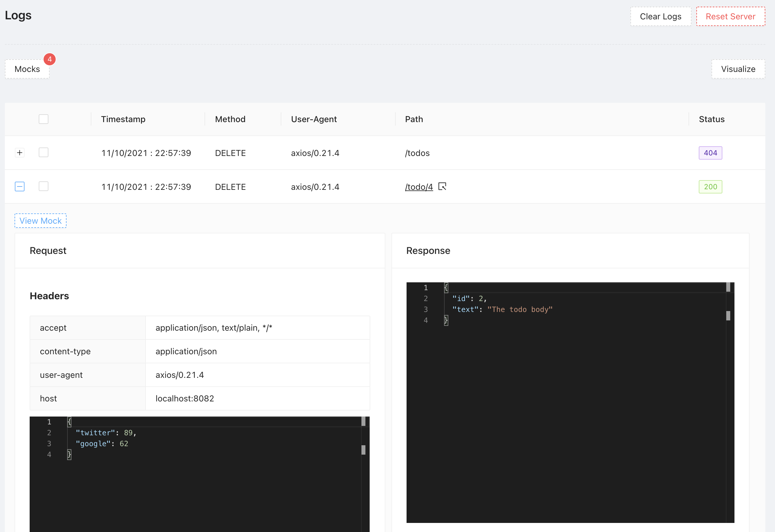Open the Mocks view

click(x=27, y=69)
